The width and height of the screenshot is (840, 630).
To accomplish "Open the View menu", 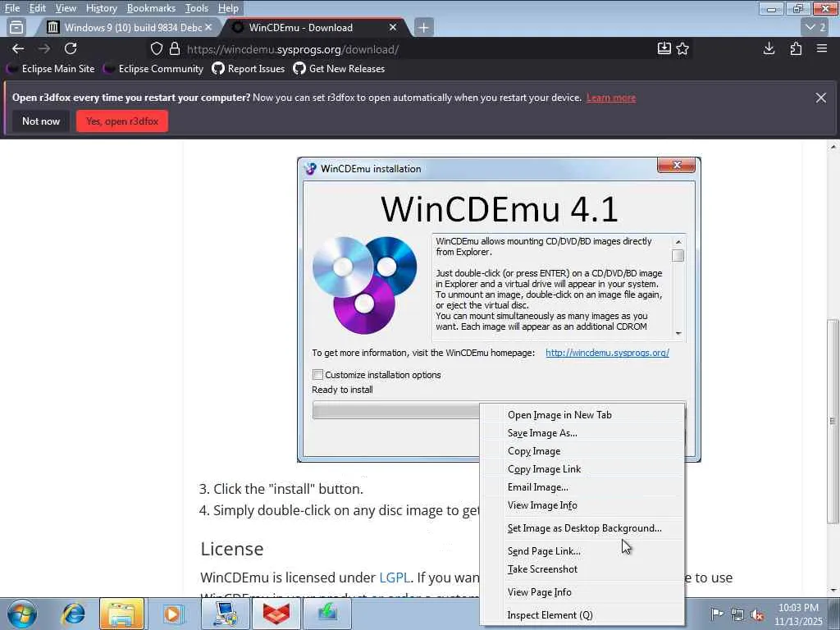I will click(x=66, y=8).
